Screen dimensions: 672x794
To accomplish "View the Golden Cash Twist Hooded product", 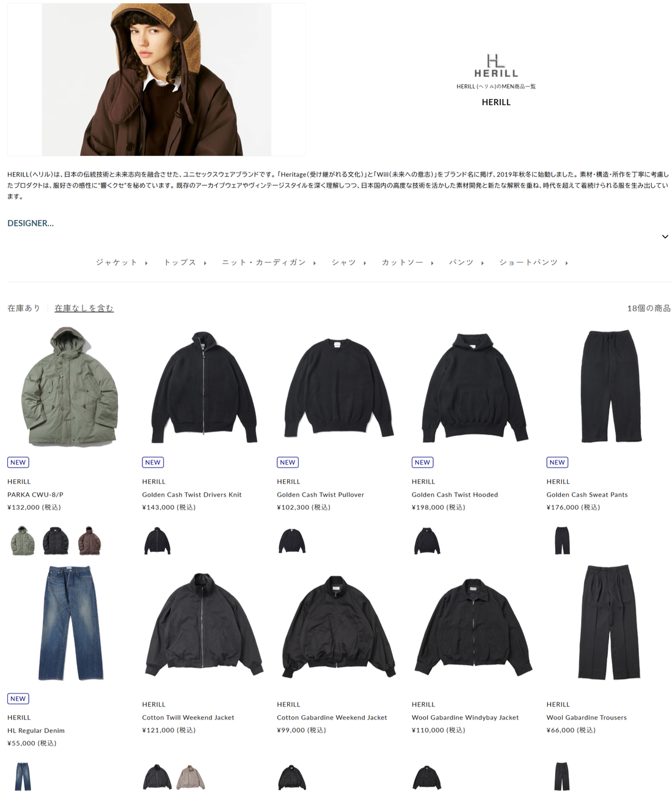I will 455,494.
